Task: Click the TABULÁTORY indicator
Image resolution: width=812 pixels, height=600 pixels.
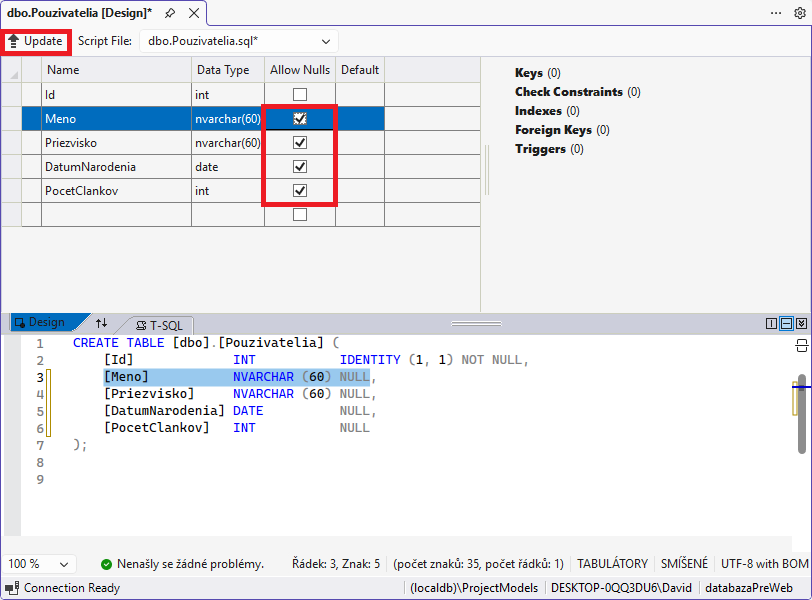Action: point(612,564)
